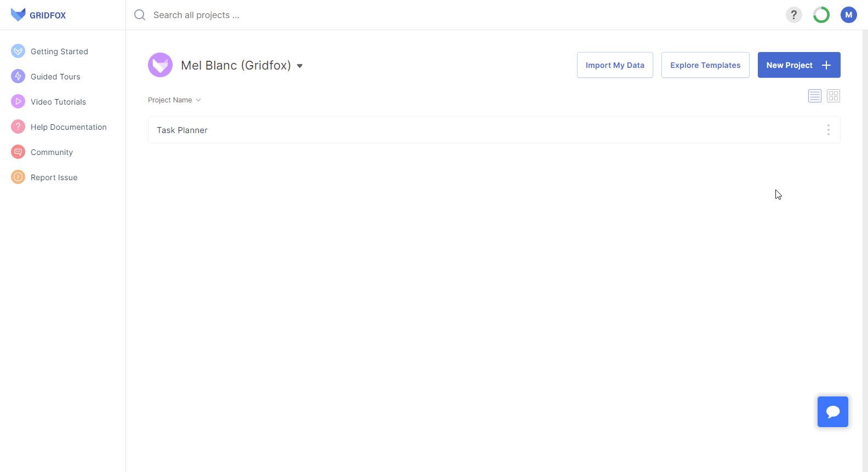This screenshot has width=868, height=472.
Task: Switch to list view layout
Action: tap(815, 96)
